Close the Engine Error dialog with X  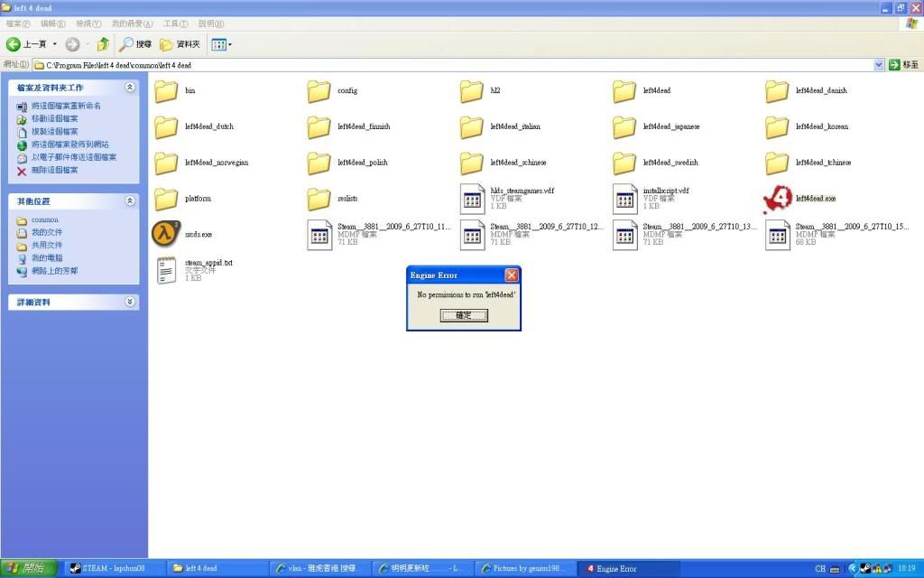coord(511,275)
